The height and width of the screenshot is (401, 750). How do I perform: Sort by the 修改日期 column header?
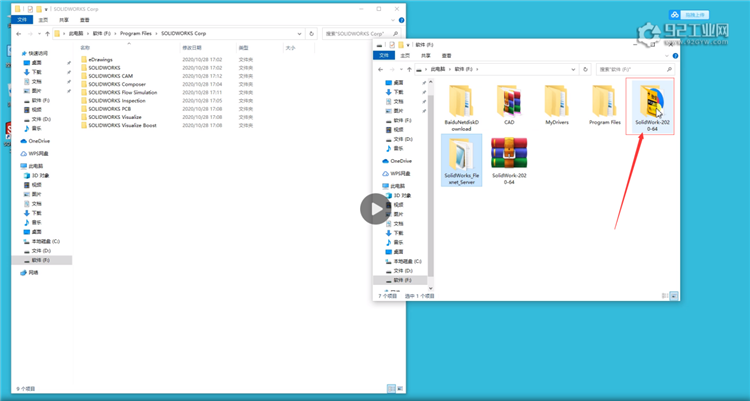(191, 48)
